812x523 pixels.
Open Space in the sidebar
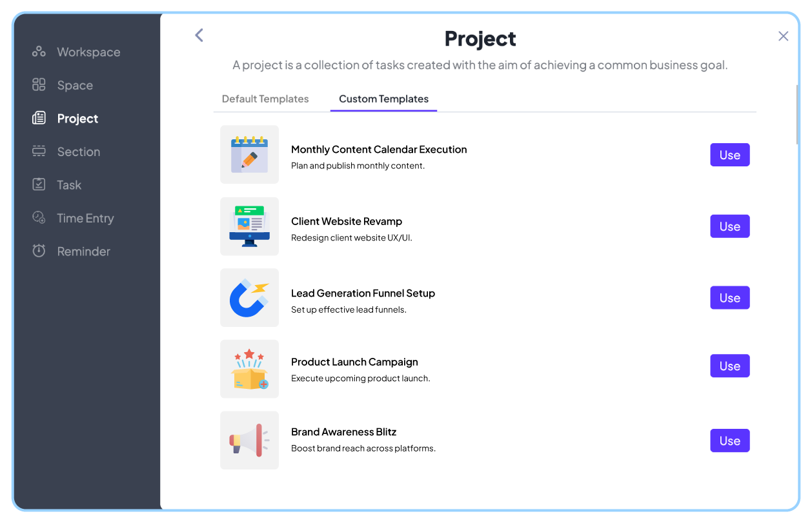(x=75, y=85)
